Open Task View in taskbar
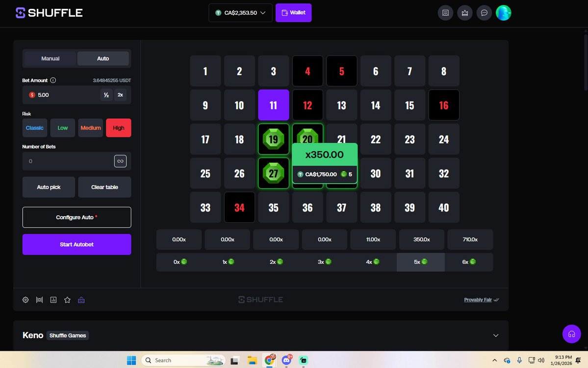588x368 pixels. click(235, 361)
